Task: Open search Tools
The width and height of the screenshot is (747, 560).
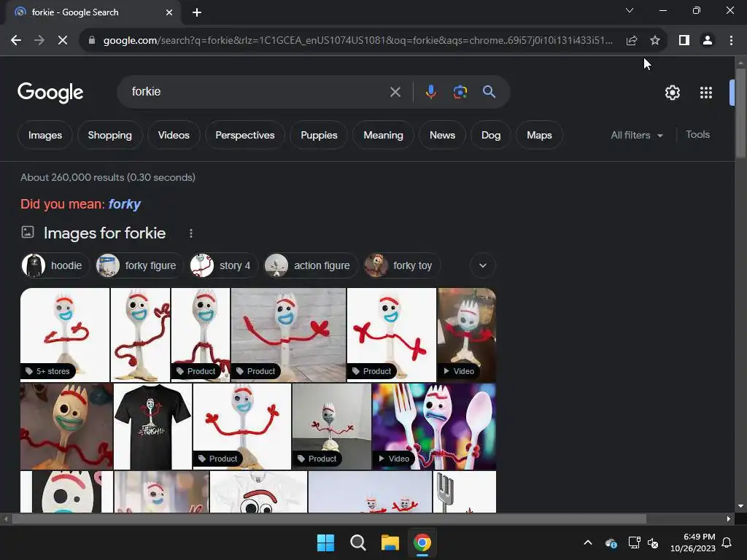Action: point(697,135)
